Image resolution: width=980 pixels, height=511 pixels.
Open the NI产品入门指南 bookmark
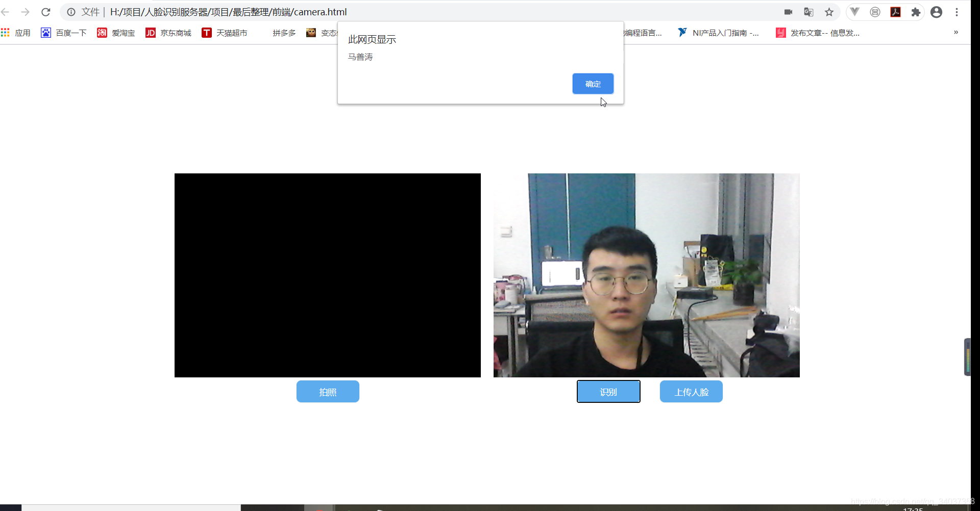pos(719,33)
